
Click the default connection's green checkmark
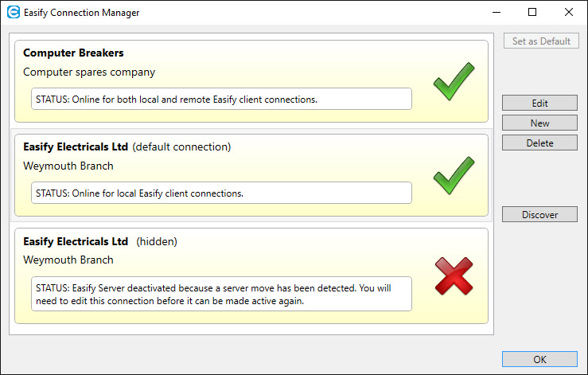454,176
